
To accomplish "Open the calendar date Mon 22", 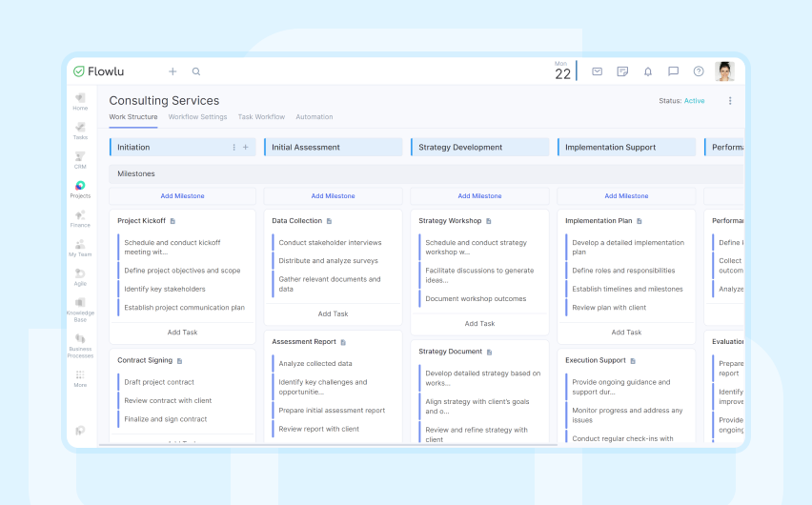I will [562, 71].
